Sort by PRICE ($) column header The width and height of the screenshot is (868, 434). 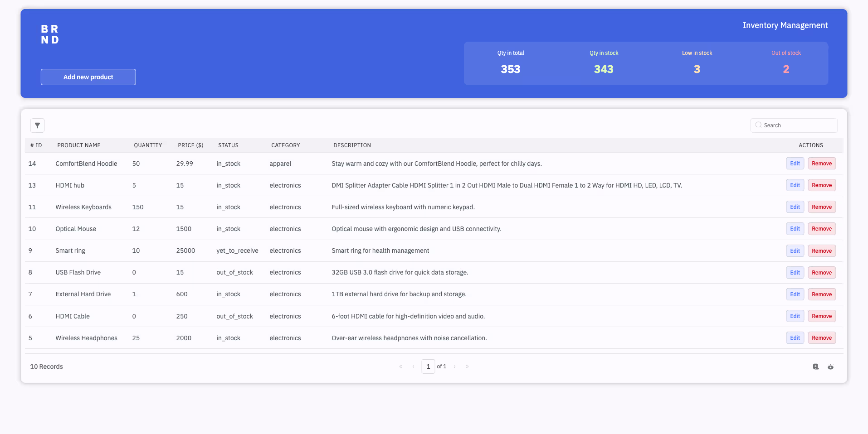click(x=190, y=145)
